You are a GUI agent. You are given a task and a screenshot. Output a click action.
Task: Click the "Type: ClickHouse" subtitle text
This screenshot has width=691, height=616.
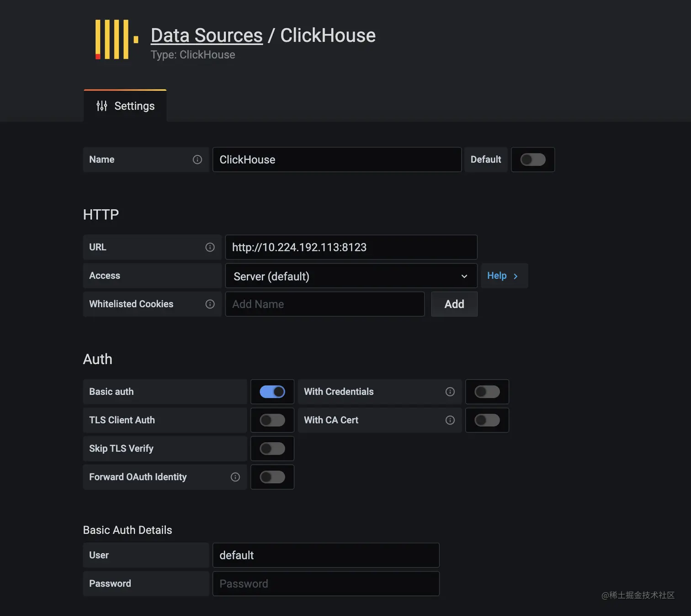[193, 55]
